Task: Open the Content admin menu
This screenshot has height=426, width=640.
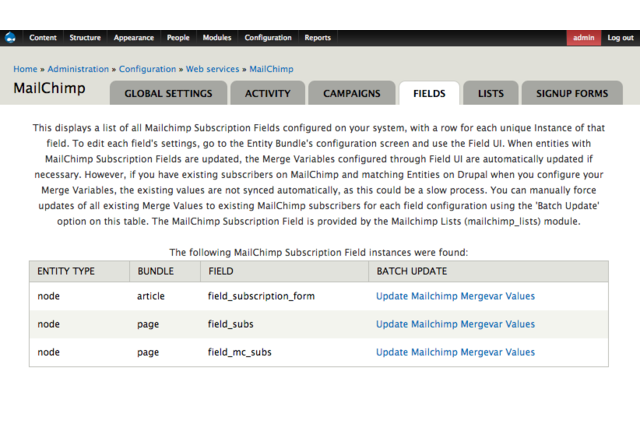Action: point(43,38)
